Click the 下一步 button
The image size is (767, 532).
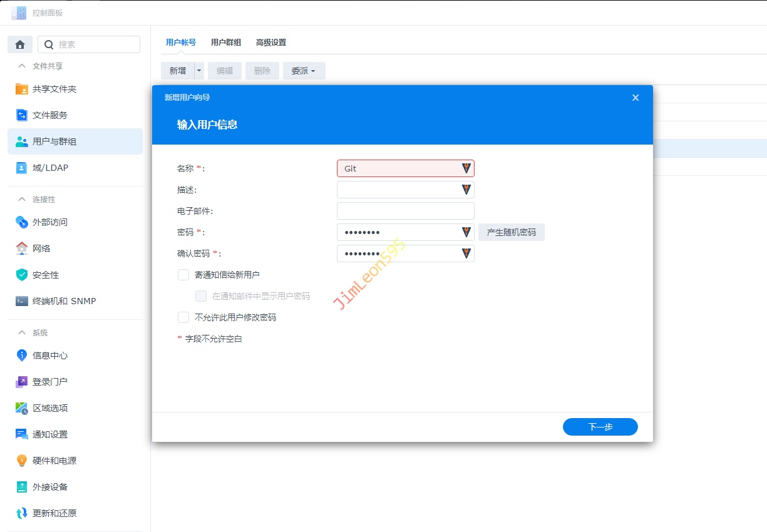coord(600,427)
